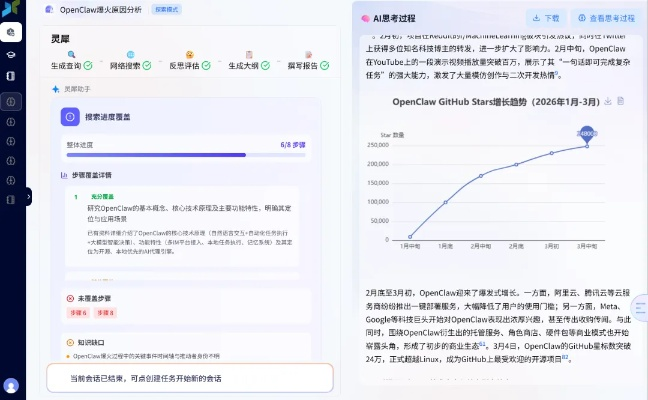Click the purple icon beside 搜索进度覆盖
Screen dimensions: 648x400
coord(70,117)
